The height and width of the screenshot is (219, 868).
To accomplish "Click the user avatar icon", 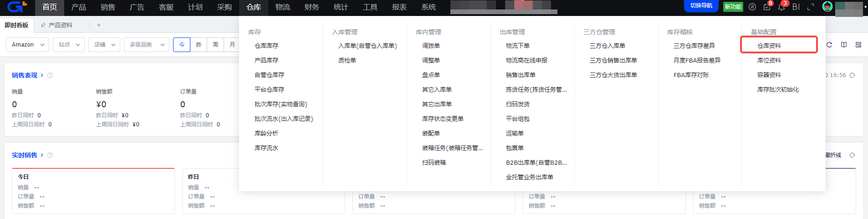I will [x=827, y=6].
